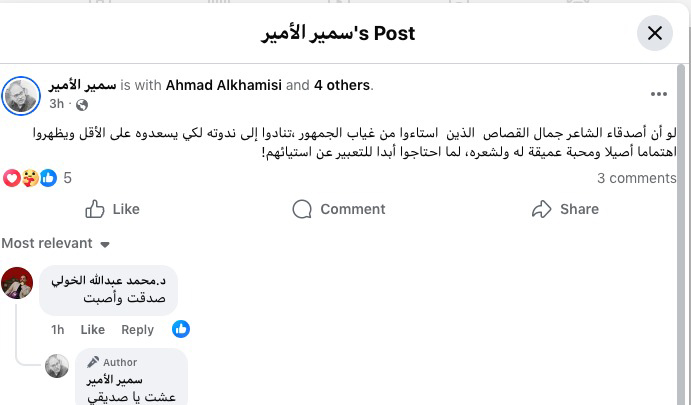691x405 pixels.
Task: Click blue like reaction on first comment
Action: coord(181,329)
